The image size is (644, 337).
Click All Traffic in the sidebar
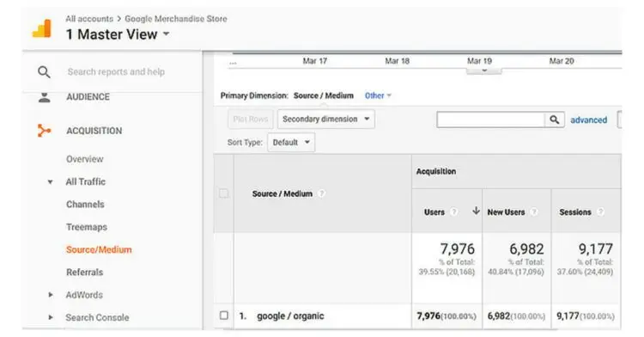coord(85,181)
